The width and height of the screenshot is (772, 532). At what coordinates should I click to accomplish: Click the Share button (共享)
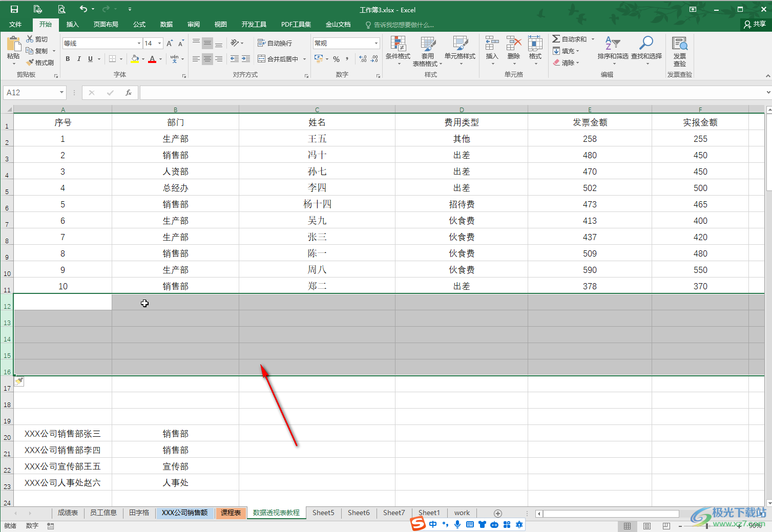click(755, 24)
